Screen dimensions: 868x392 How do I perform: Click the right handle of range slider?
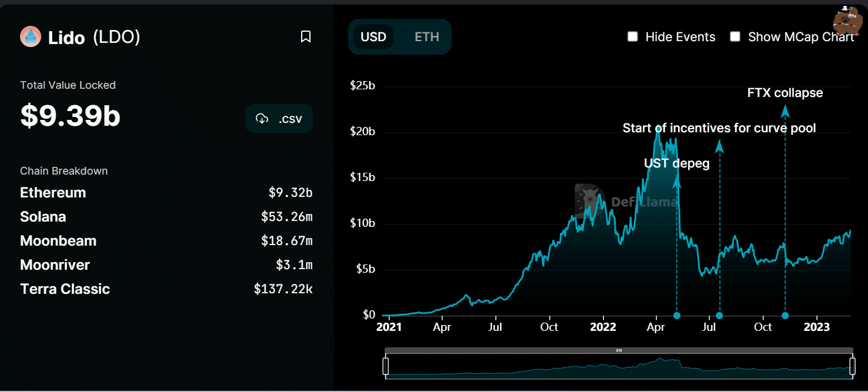coord(852,366)
